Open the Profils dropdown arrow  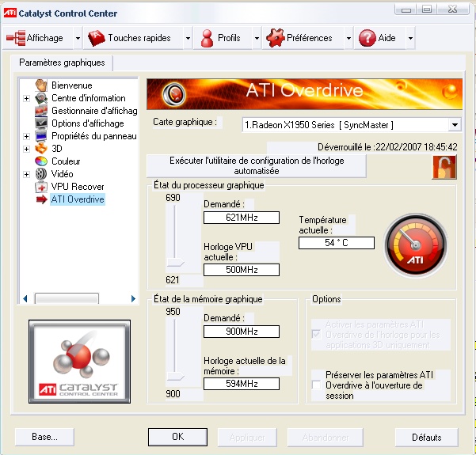coord(257,38)
